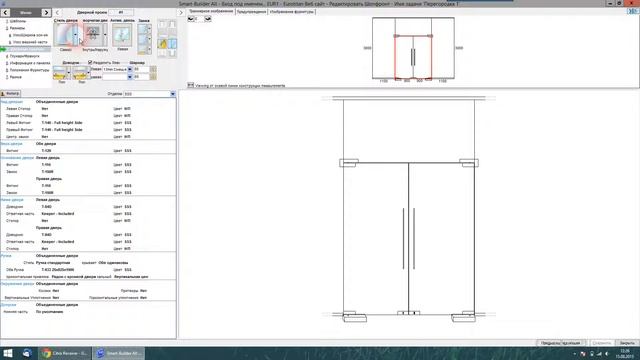The width and height of the screenshot is (640, 360).
Task: Open the Windows Start button
Action: pyautogui.click(x=8, y=353)
